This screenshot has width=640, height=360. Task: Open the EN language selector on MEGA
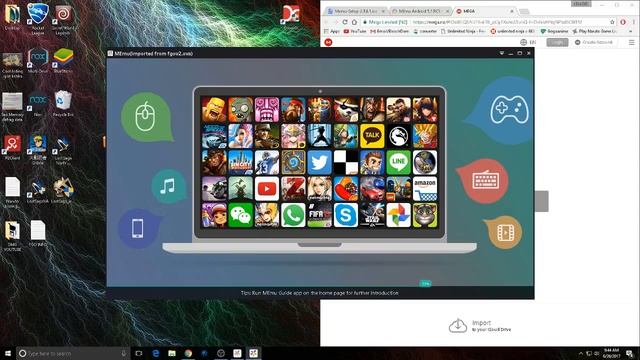tap(528, 42)
